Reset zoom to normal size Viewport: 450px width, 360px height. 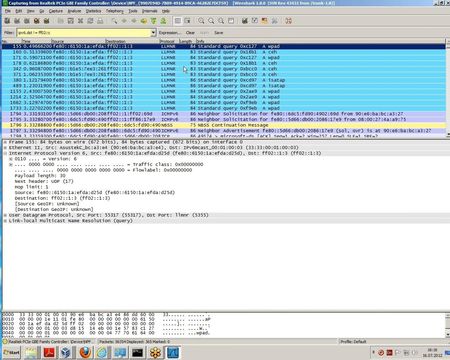[x=221, y=21]
